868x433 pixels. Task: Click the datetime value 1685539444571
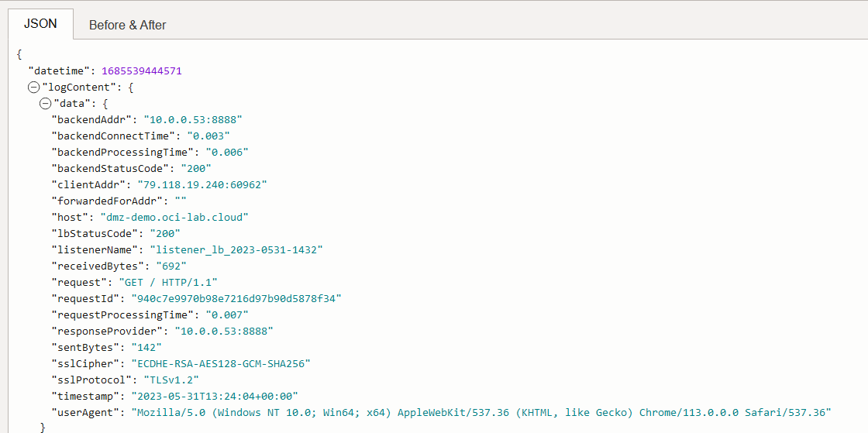(141, 71)
